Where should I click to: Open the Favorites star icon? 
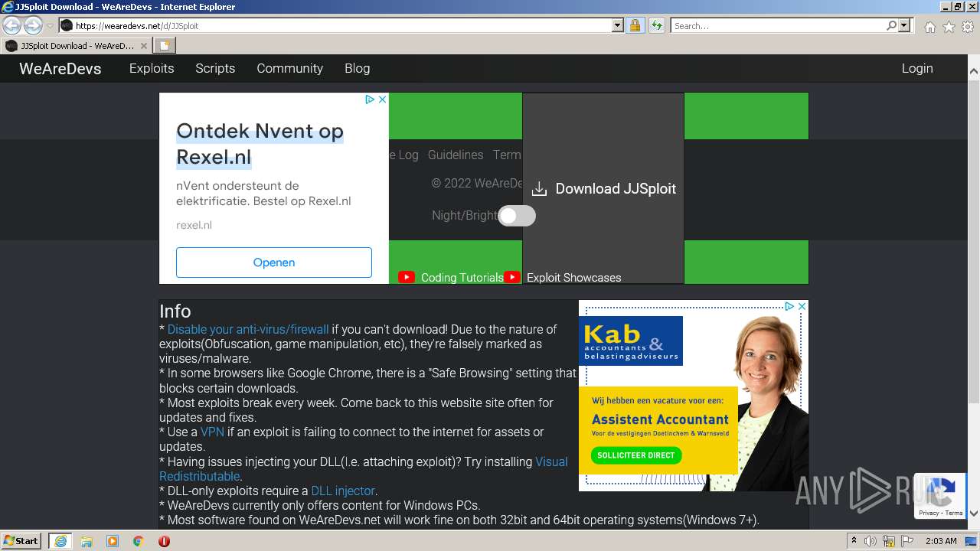pos(949,27)
